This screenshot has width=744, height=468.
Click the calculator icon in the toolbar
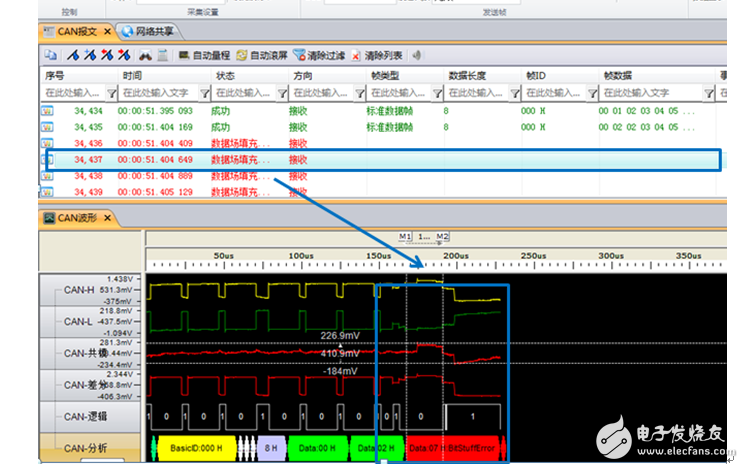162,56
